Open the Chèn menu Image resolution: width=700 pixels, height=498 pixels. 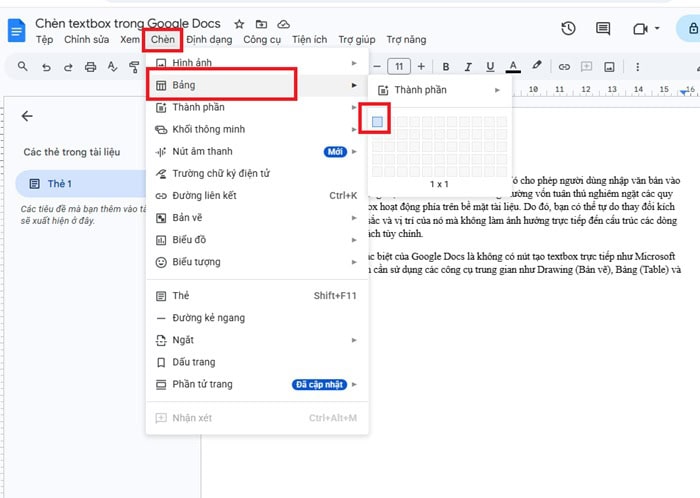point(162,40)
